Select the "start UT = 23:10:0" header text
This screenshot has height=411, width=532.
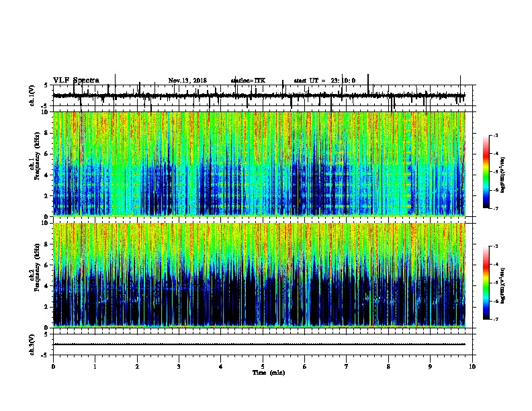click(x=324, y=81)
